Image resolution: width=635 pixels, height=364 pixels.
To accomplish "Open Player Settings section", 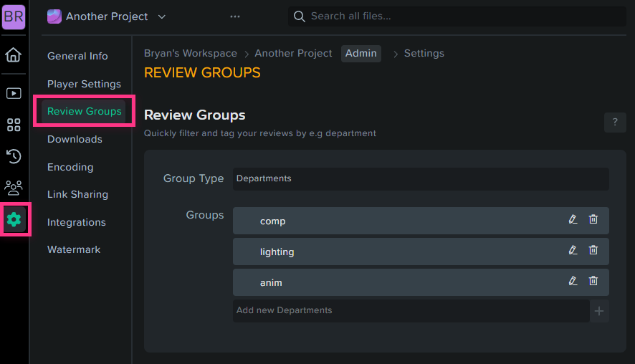I will [84, 84].
